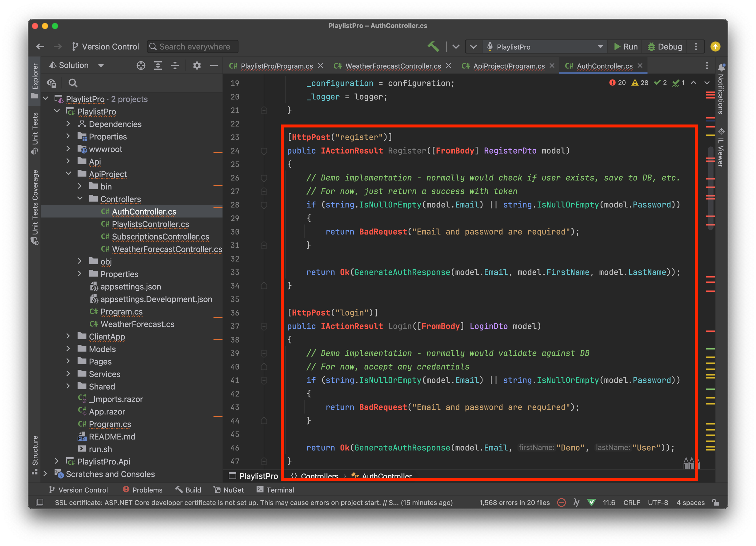756x546 pixels.
Task: Expand the ClientApp folder
Action: (x=68, y=336)
